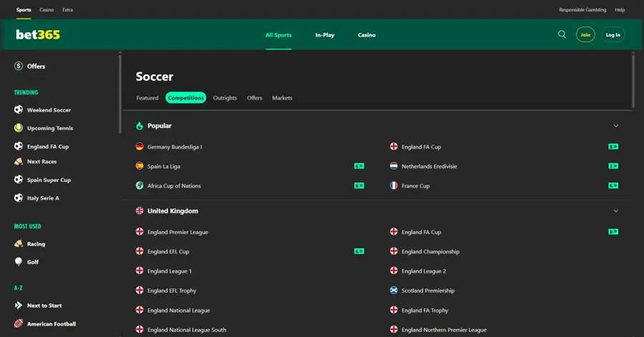This screenshot has height=337, width=644.
Task: Click the Popular flame icon
Action: pyautogui.click(x=140, y=126)
